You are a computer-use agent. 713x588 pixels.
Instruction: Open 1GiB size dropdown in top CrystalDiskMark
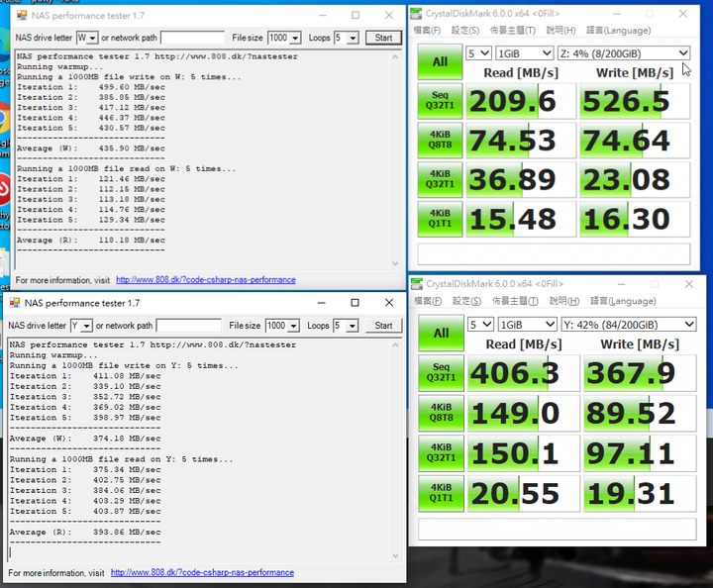tap(524, 53)
